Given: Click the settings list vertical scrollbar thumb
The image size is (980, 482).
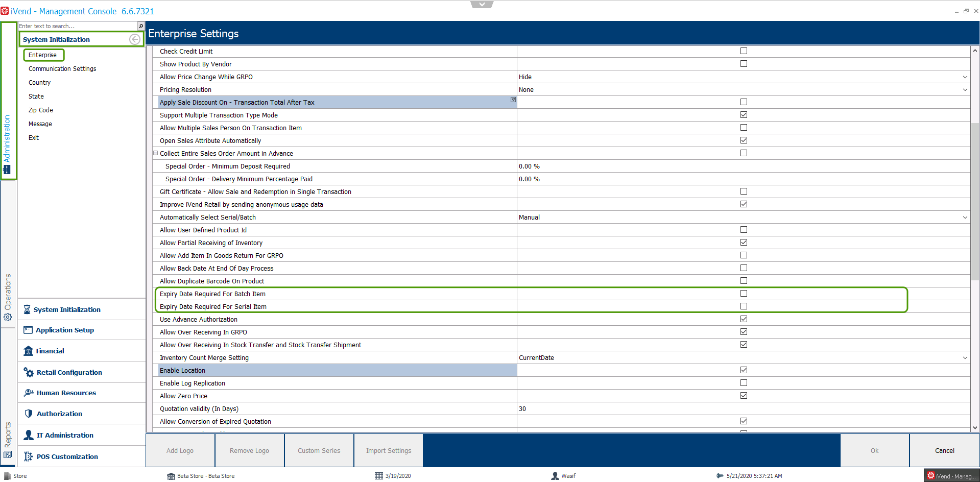Looking at the screenshot, I should (x=975, y=202).
